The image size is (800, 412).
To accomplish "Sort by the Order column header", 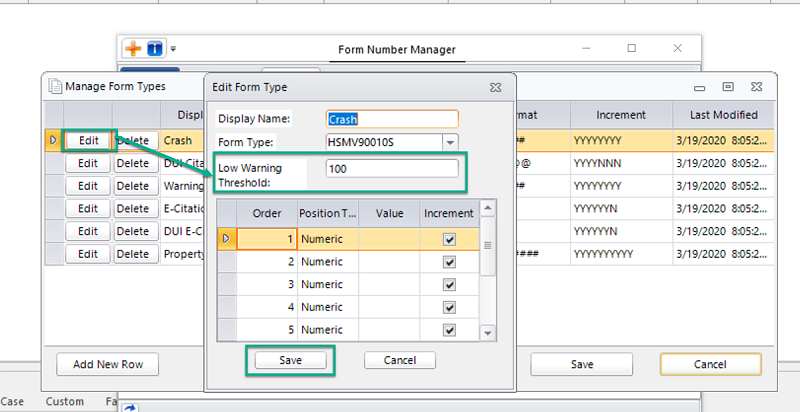I will [x=266, y=213].
